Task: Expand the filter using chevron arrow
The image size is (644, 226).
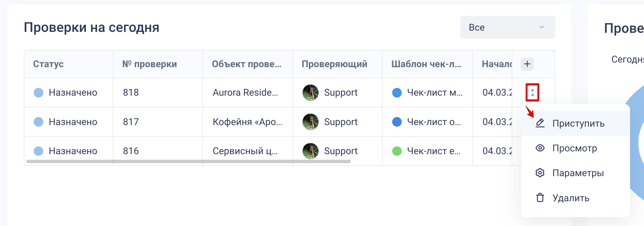Action: tap(541, 27)
